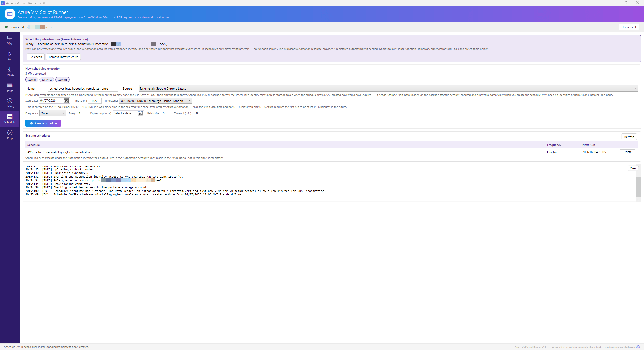Focus the schedule Name input field
Image resolution: width=644 pixels, height=350 pixels.
[83, 88]
